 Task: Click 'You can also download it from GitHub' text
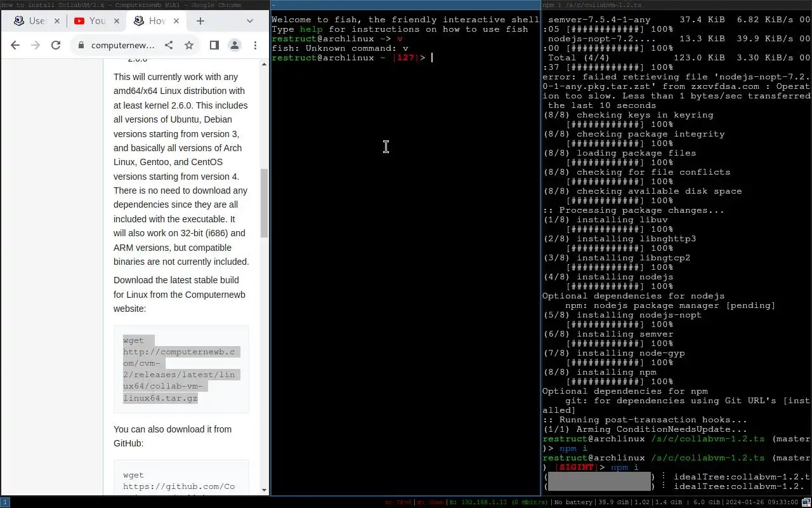(x=173, y=436)
